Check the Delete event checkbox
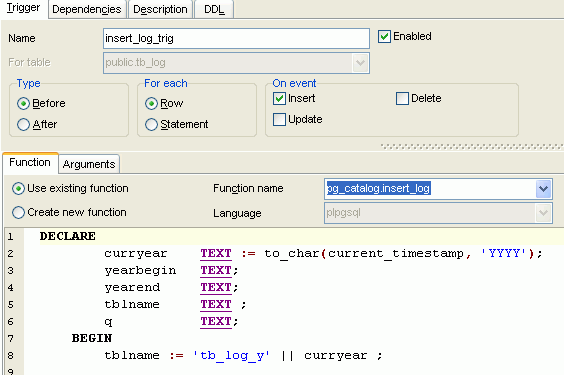Image resolution: width=564 pixels, height=375 pixels. click(x=402, y=99)
